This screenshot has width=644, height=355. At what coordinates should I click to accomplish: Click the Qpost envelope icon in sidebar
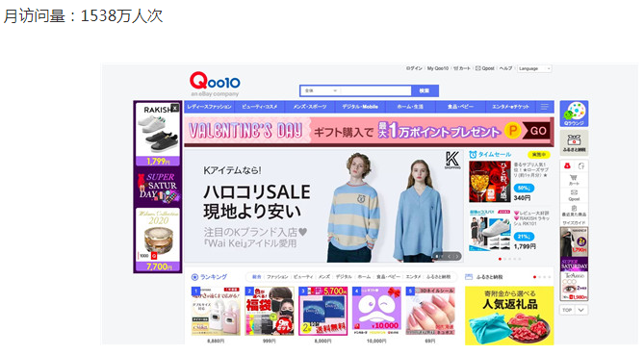(x=574, y=195)
